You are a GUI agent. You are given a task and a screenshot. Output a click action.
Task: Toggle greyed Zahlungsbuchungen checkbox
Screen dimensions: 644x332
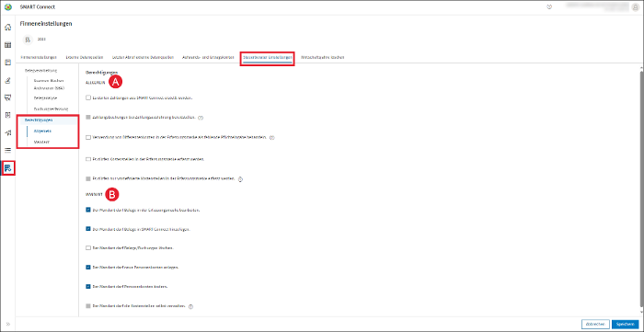(x=88, y=118)
